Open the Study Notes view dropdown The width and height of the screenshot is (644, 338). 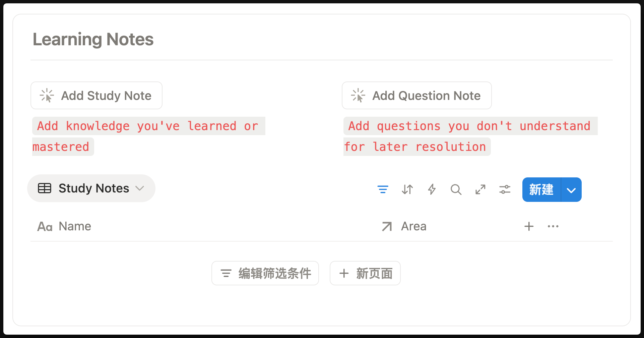(x=91, y=188)
